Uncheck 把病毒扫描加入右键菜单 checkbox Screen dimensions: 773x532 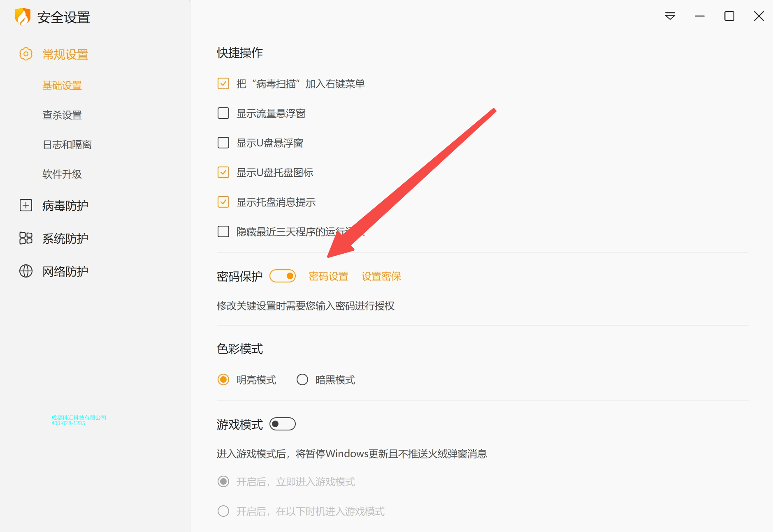tap(223, 83)
